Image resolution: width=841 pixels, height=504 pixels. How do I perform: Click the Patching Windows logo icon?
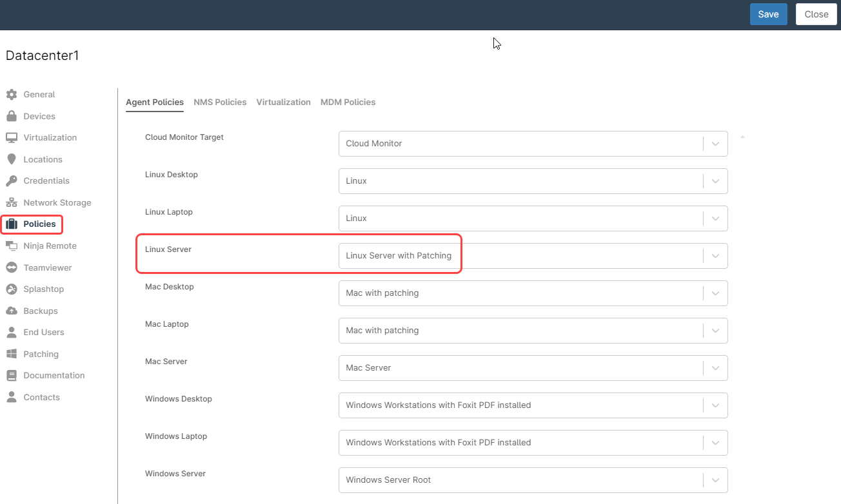pos(12,354)
